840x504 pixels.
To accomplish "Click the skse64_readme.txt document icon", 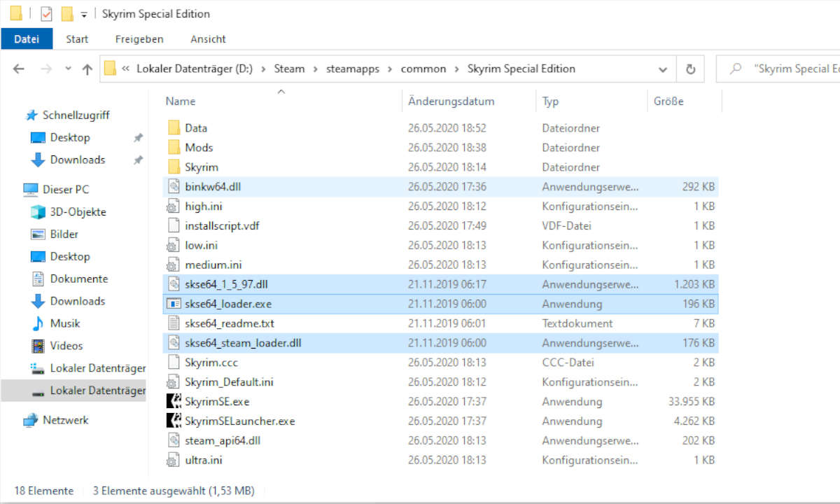I will 174,323.
